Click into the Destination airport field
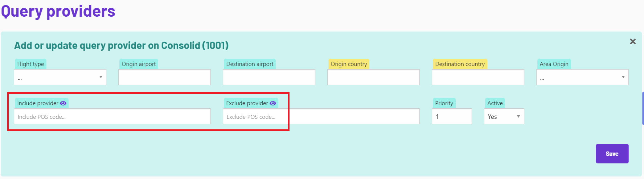The width and height of the screenshot is (644, 179). 269,77
